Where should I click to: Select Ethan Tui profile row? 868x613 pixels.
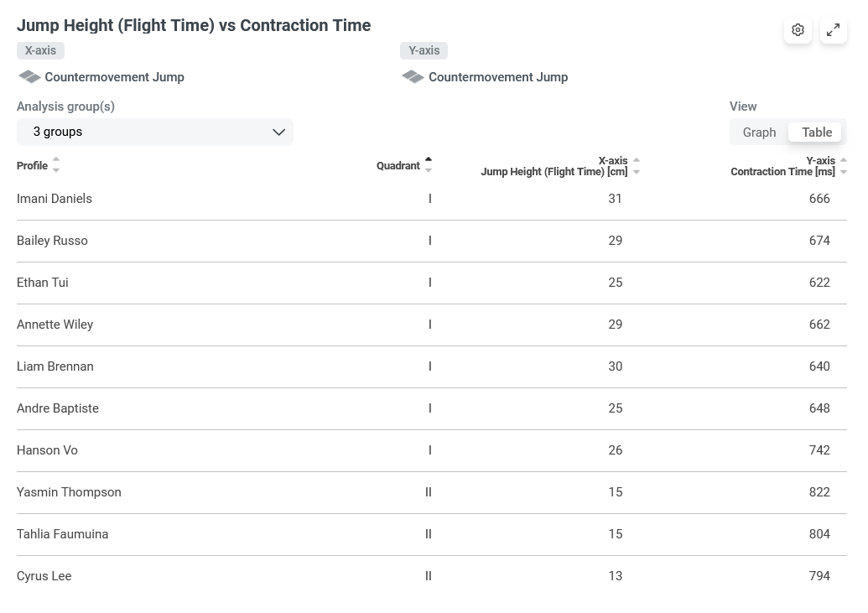click(432, 283)
